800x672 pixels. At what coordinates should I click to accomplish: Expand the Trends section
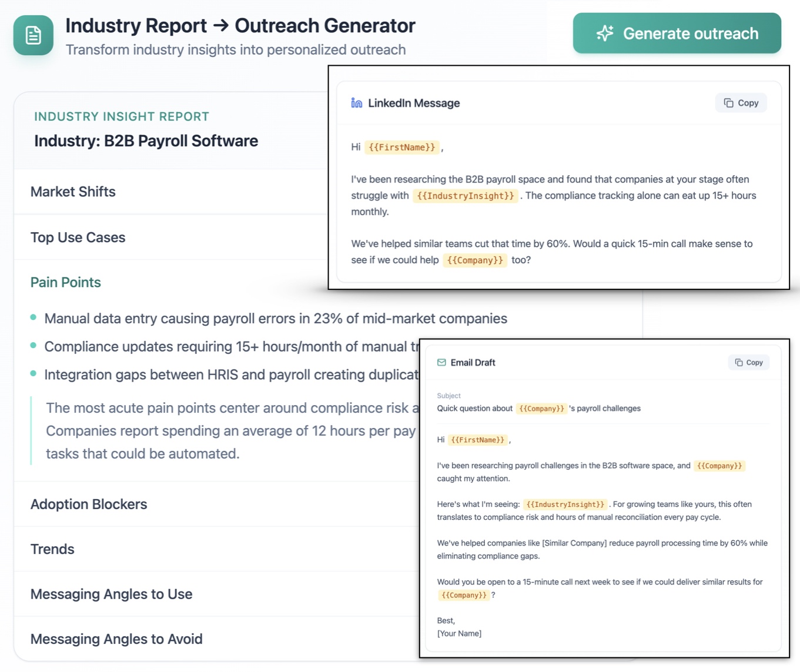coord(52,549)
